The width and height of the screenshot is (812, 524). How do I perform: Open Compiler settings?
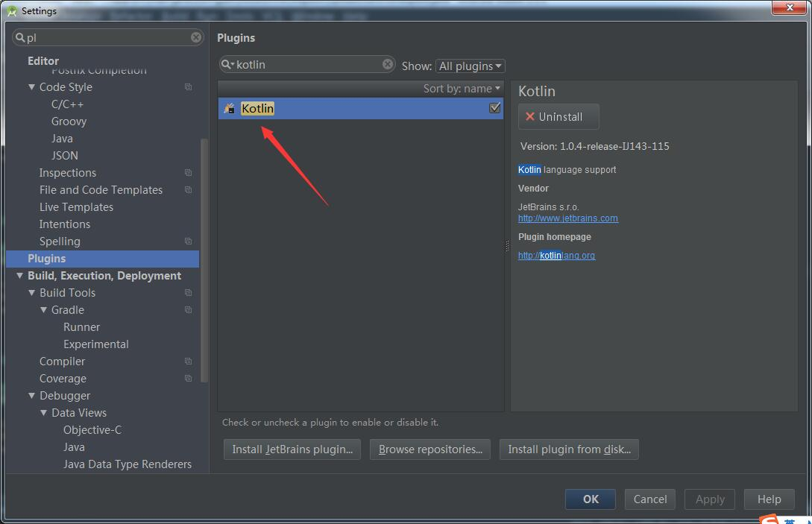(62, 361)
